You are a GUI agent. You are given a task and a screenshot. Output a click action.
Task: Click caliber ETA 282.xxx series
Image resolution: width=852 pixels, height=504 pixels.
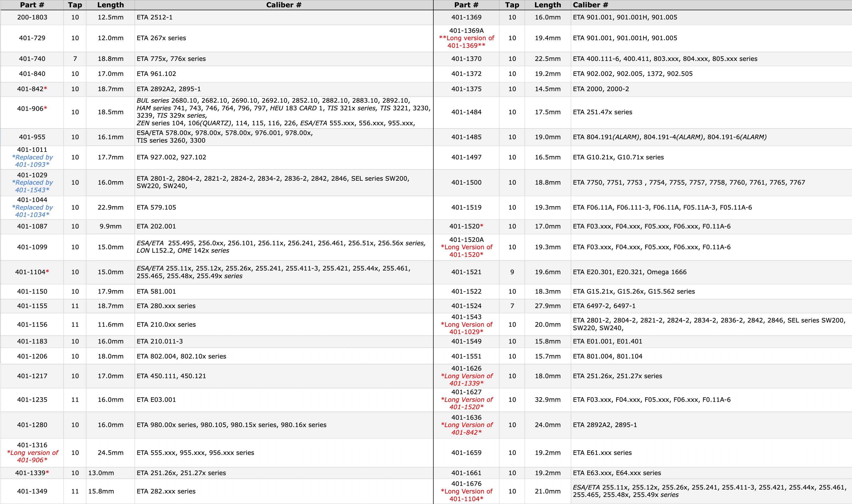(x=166, y=491)
